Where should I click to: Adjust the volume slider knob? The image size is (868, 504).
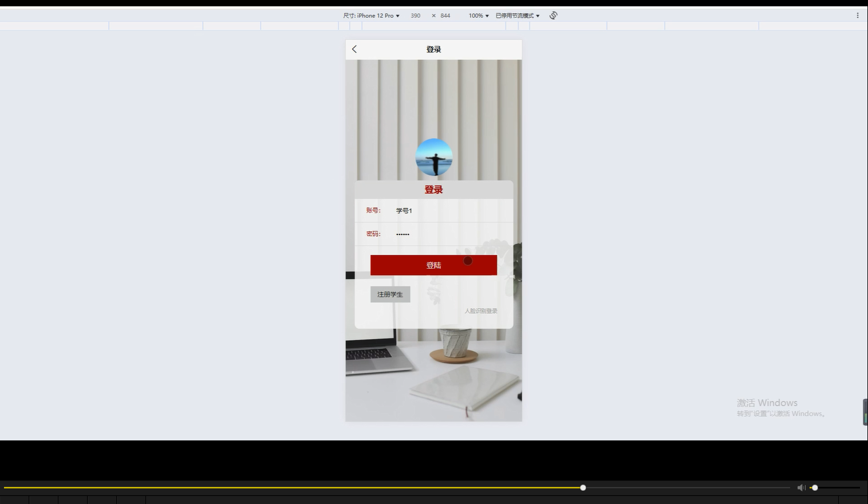815,487
